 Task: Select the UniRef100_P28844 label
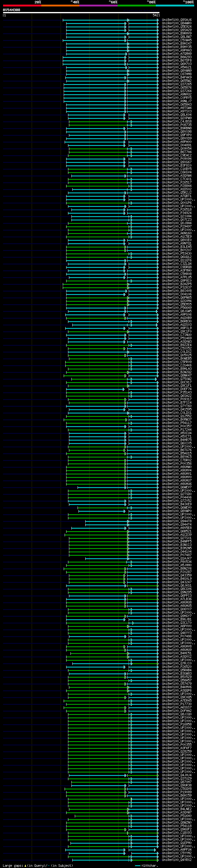pyautogui.click(x=177, y=186)
